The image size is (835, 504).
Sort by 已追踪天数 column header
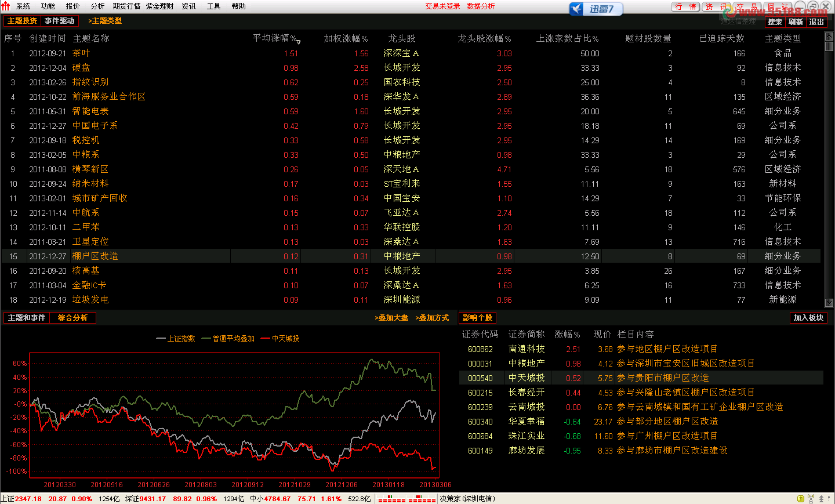click(722, 38)
